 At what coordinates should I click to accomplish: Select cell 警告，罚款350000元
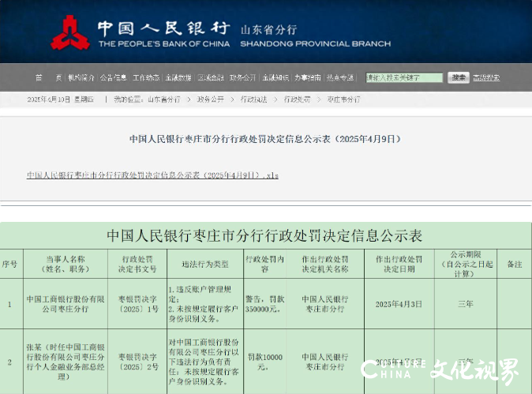264,304
